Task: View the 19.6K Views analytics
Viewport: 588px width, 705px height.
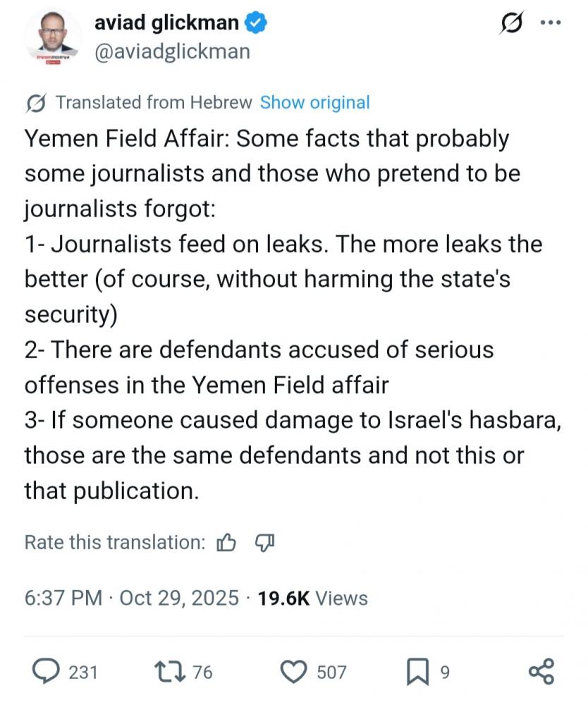Action: (313, 599)
